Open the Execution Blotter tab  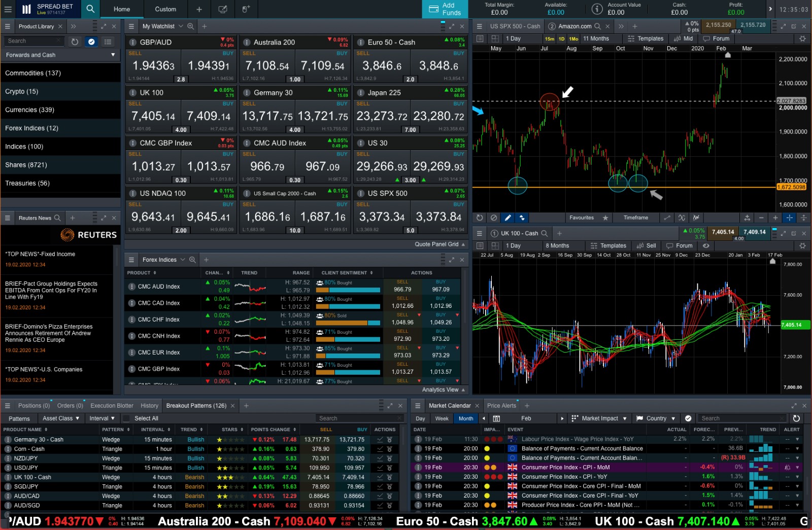click(x=112, y=406)
